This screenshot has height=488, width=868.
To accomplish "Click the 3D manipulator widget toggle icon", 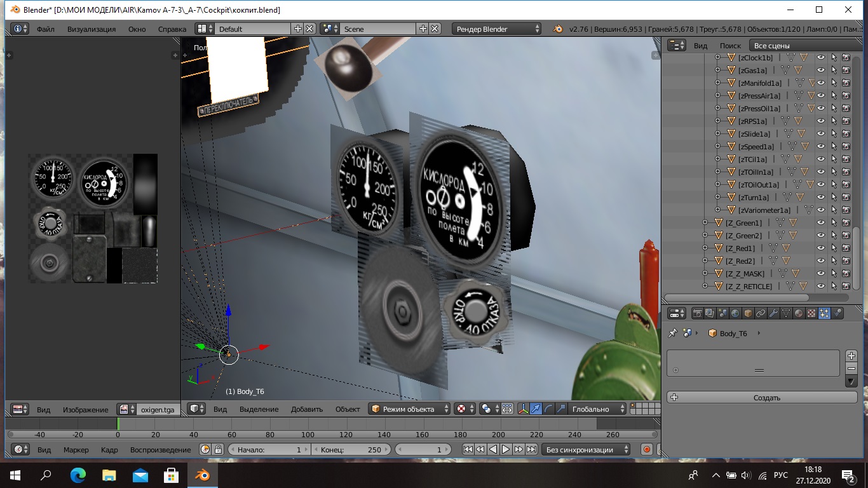I will (524, 409).
